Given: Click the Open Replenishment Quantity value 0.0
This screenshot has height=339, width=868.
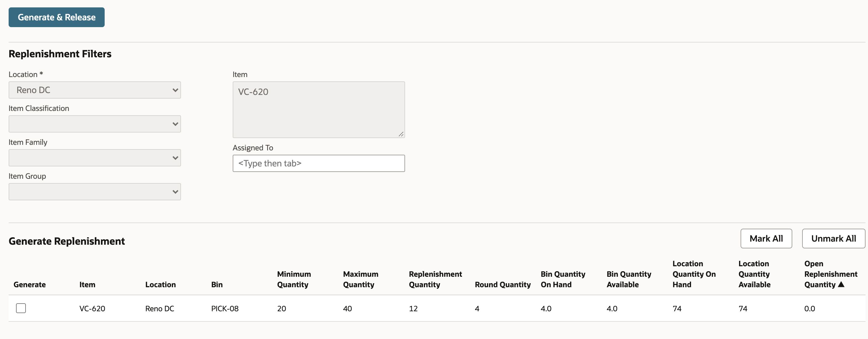Looking at the screenshot, I should click(x=810, y=308).
